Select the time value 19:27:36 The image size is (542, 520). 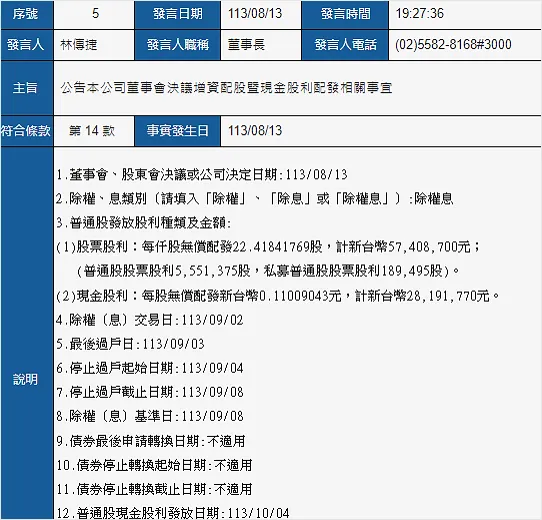click(419, 13)
